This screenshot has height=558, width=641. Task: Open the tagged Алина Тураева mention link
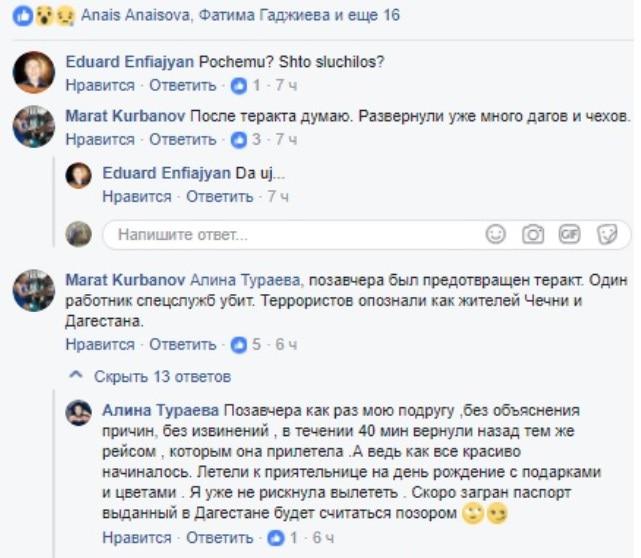246,280
